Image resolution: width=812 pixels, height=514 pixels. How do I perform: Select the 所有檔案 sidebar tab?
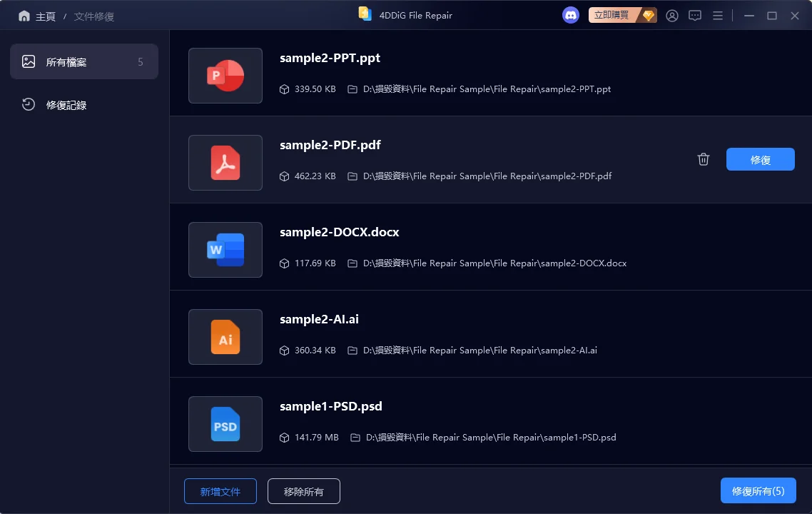(x=84, y=61)
